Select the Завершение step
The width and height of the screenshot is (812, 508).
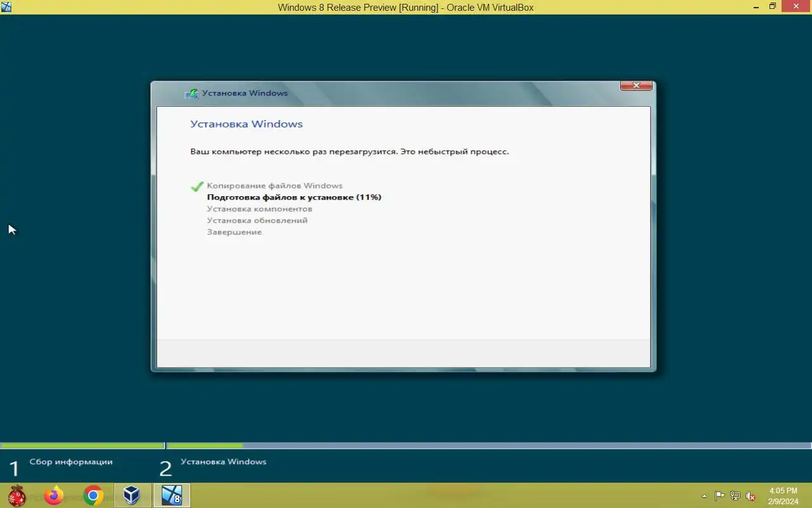234,232
